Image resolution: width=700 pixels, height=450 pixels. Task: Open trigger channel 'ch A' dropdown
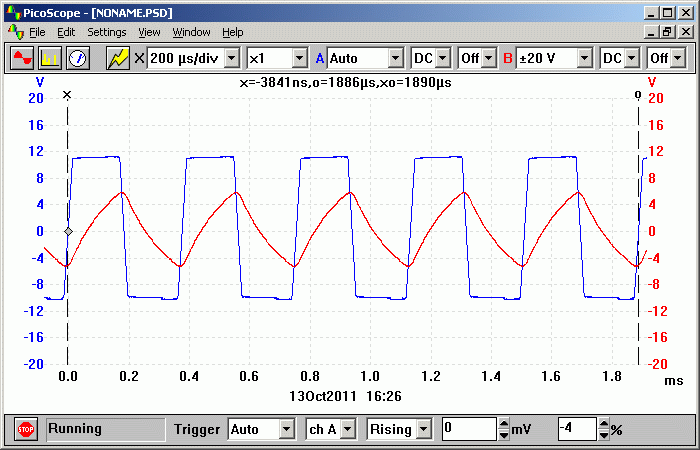point(348,429)
